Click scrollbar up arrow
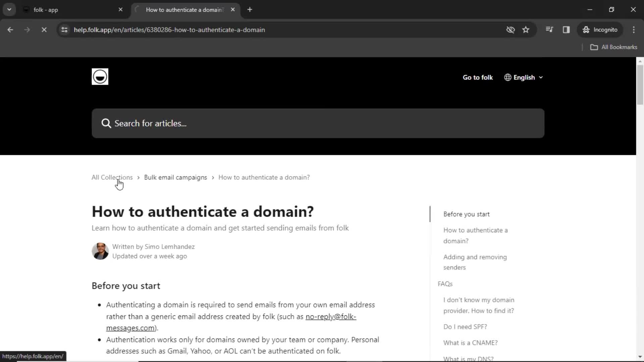 tap(640, 61)
